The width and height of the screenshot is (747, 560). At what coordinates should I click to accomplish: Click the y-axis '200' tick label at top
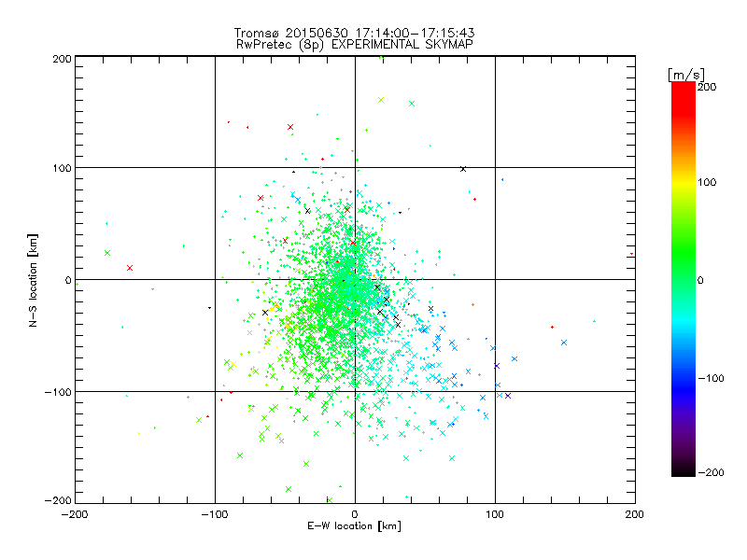pyautogui.click(x=62, y=59)
